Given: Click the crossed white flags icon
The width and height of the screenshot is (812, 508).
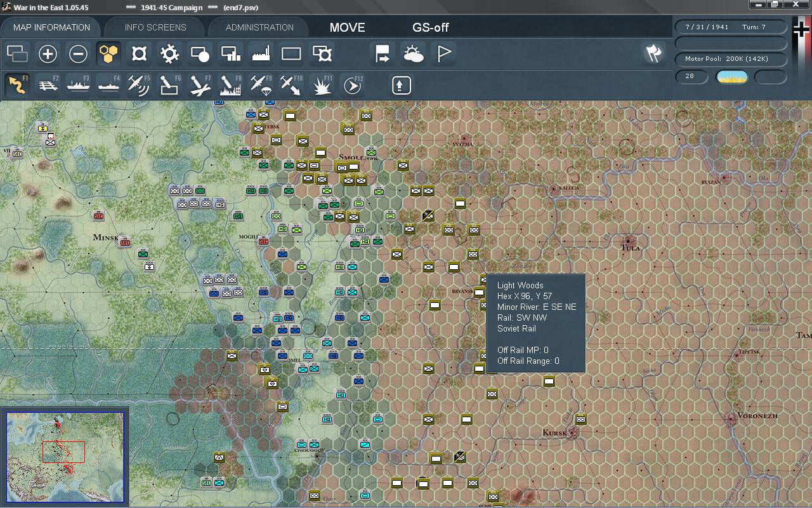Looking at the screenshot, I should point(653,54).
